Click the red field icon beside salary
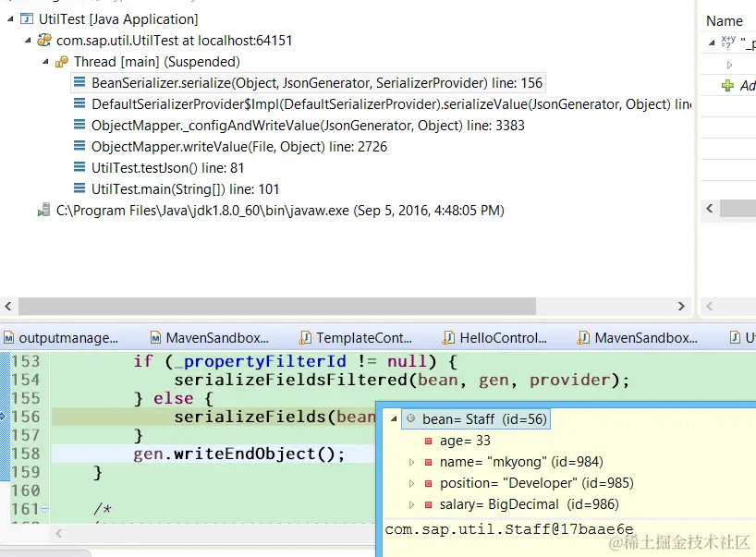Viewport: 756px width, 557px height. pos(428,504)
